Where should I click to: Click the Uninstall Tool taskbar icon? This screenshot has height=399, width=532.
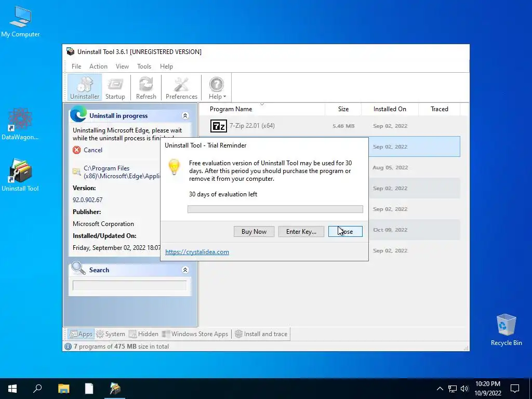tap(115, 389)
